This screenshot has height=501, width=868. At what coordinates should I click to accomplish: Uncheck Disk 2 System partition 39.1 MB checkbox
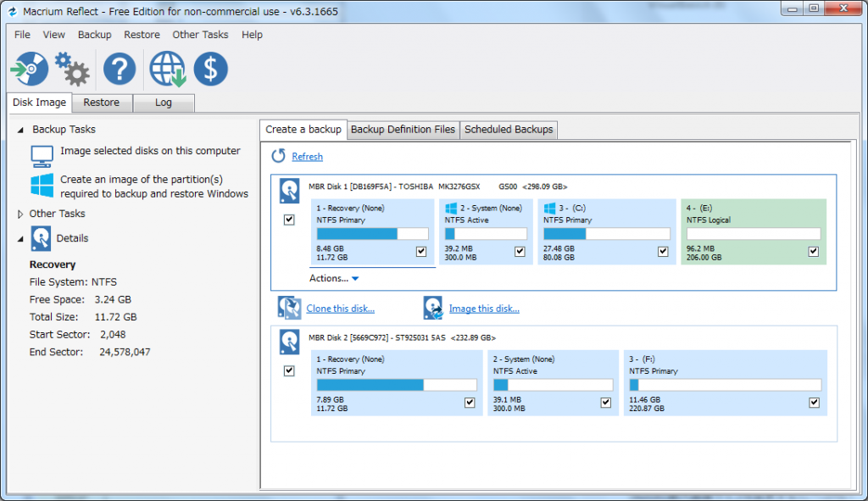[x=606, y=403]
